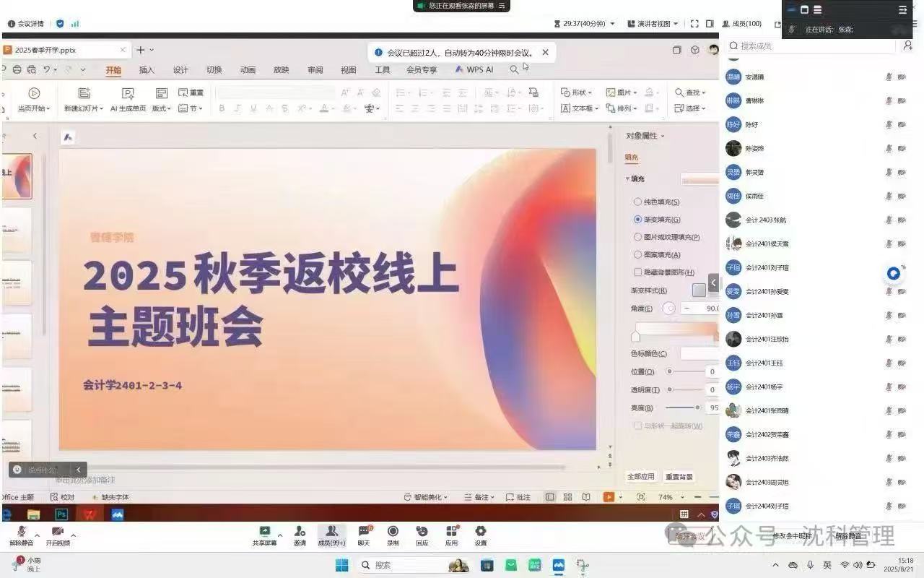Open the 应用 apps icon
Image resolution: width=924 pixels, height=578 pixels.
451,532
